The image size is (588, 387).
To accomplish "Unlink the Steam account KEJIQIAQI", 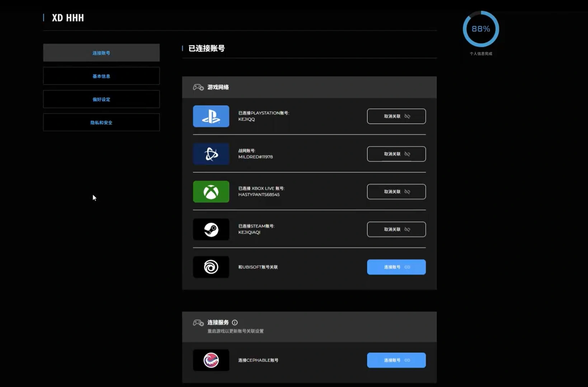I will tap(396, 229).
